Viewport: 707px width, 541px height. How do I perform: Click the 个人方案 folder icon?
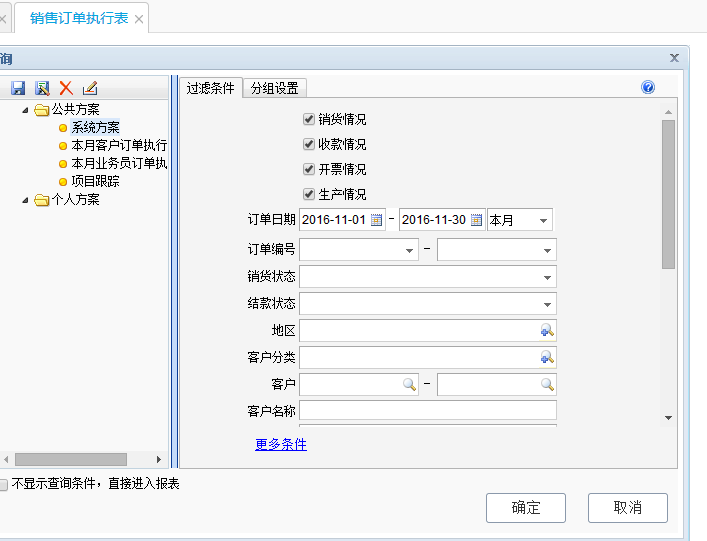pos(41,200)
